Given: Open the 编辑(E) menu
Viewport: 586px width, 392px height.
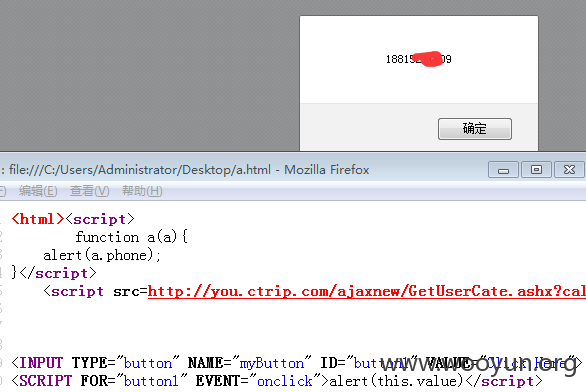Looking at the screenshot, I should tap(38, 191).
